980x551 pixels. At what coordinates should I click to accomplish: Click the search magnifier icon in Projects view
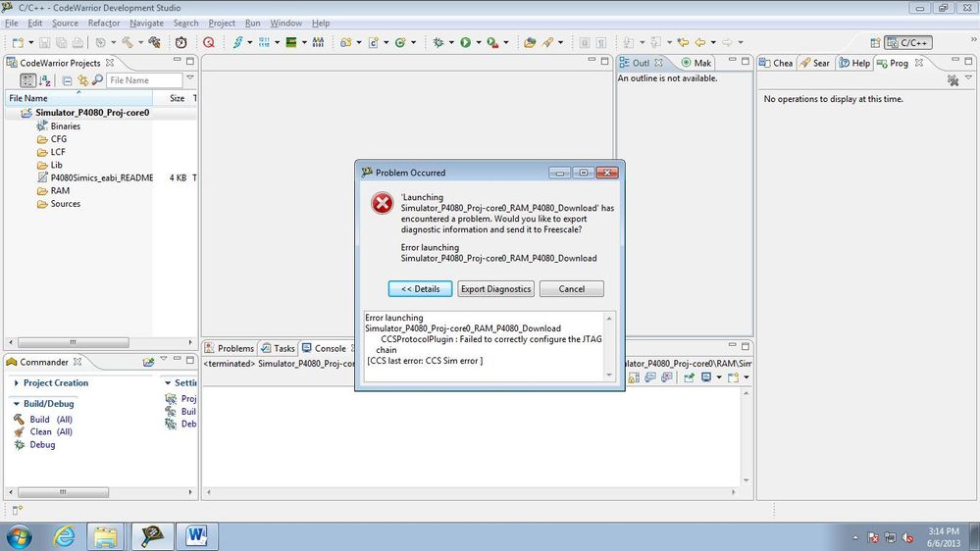click(97, 80)
